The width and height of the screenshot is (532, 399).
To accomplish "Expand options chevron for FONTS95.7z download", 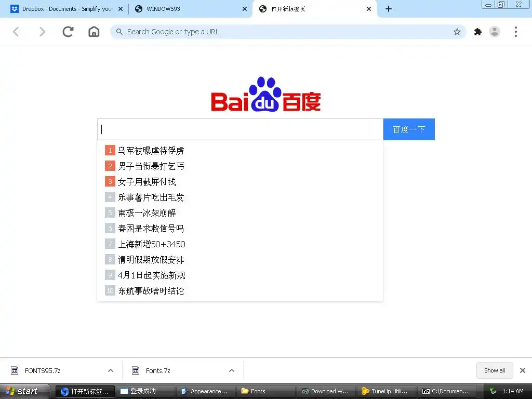I will point(111,370).
